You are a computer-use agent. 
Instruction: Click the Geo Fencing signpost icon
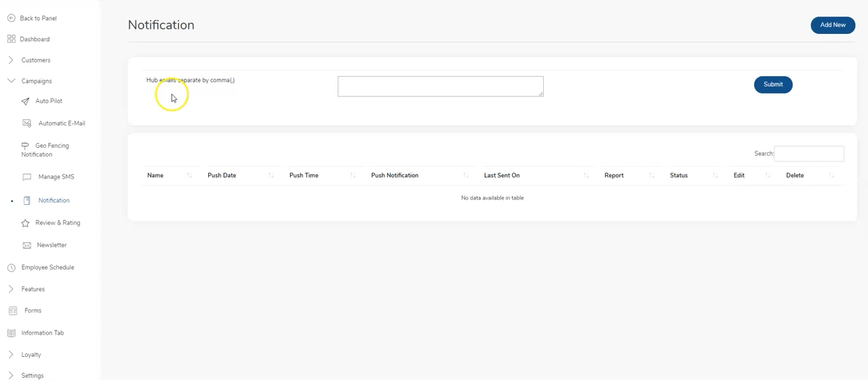[x=25, y=146]
